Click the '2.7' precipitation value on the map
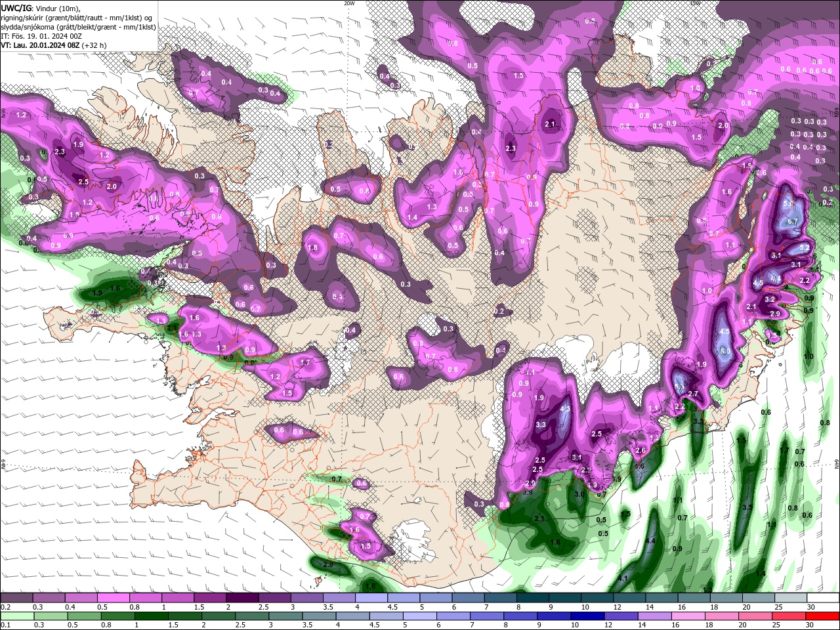Image resolution: width=840 pixels, height=630 pixels. tap(693, 394)
